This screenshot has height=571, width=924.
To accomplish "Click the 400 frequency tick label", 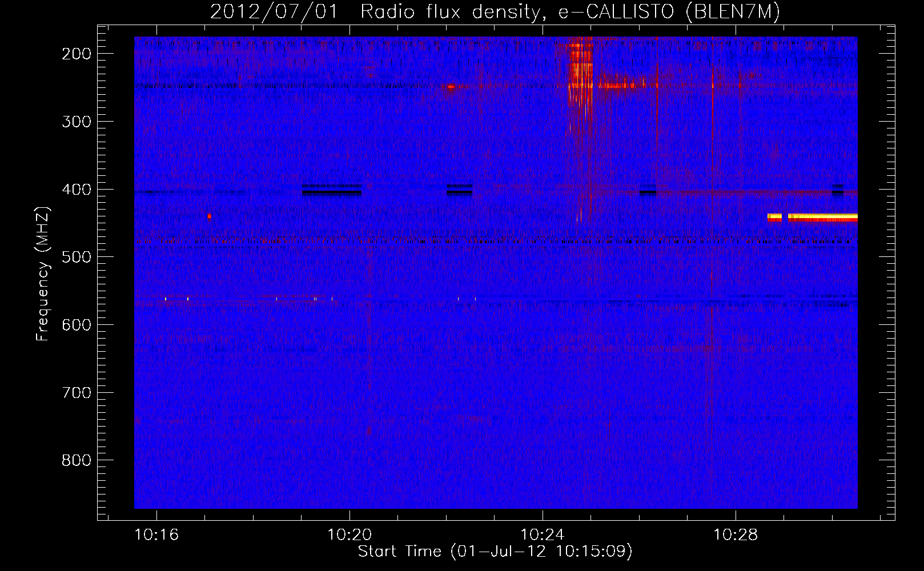I will (x=76, y=189).
